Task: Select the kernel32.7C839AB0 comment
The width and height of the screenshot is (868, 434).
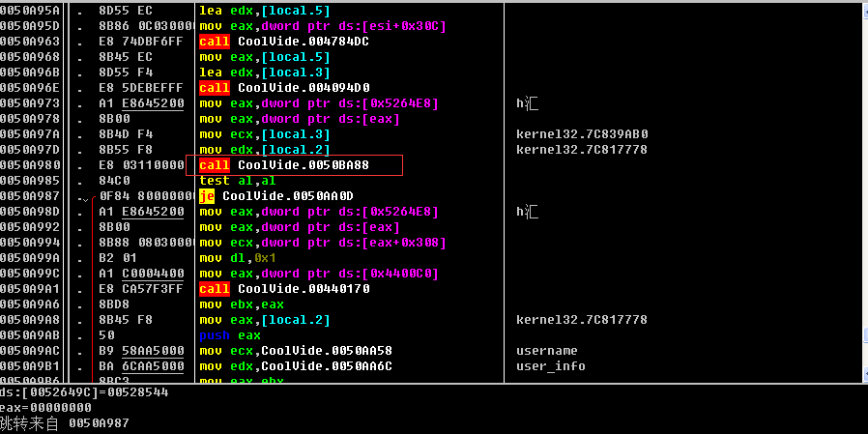Action: tap(581, 134)
